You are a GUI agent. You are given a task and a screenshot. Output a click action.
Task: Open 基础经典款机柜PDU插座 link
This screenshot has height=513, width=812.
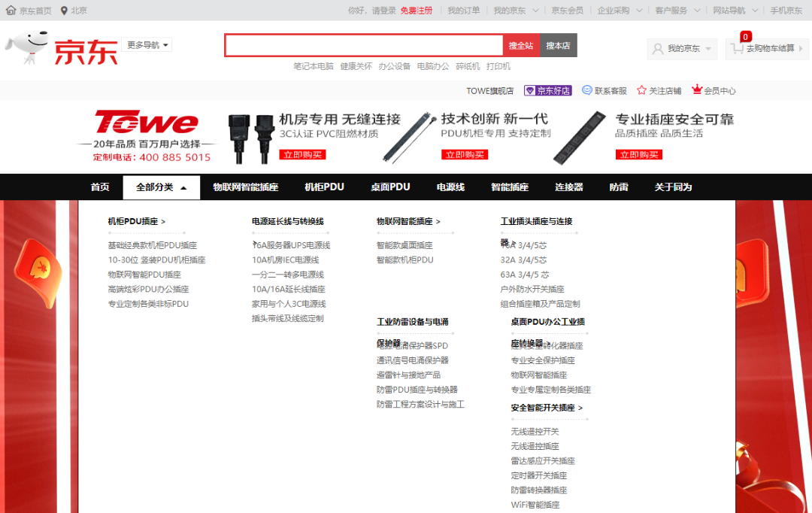[x=152, y=245]
